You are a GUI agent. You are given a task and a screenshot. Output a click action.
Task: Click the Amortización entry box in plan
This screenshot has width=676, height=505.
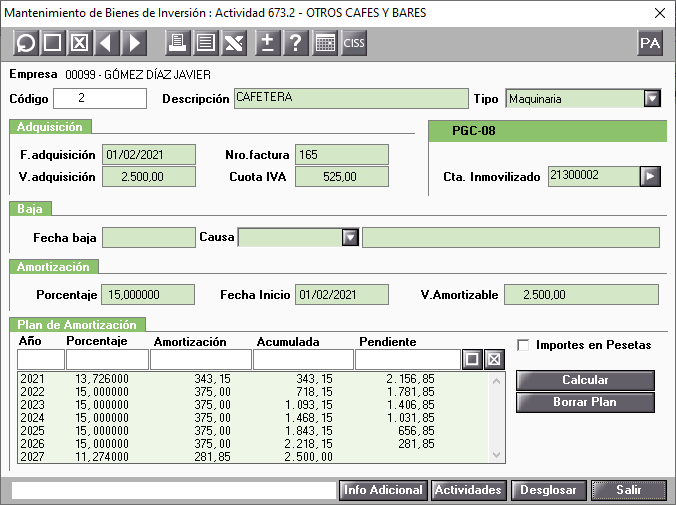(x=201, y=359)
